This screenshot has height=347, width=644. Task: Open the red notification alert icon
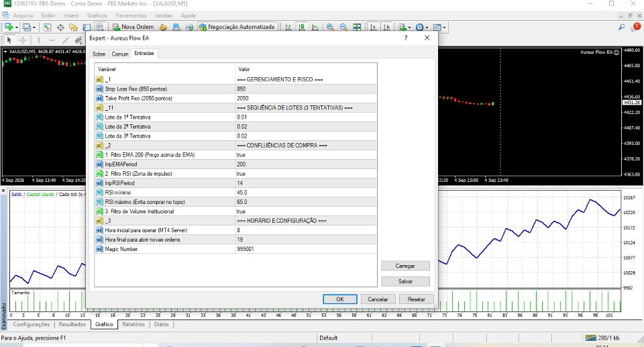(x=636, y=27)
